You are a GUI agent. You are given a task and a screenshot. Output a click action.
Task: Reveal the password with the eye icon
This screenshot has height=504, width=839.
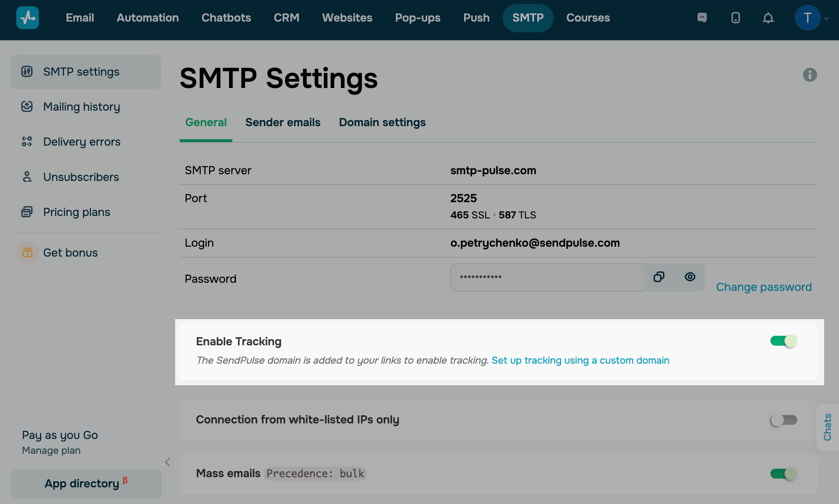click(x=690, y=277)
